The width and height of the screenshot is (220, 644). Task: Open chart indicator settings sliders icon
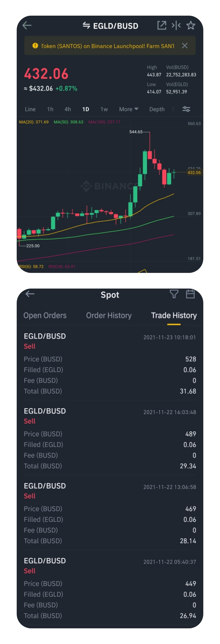[x=186, y=109]
